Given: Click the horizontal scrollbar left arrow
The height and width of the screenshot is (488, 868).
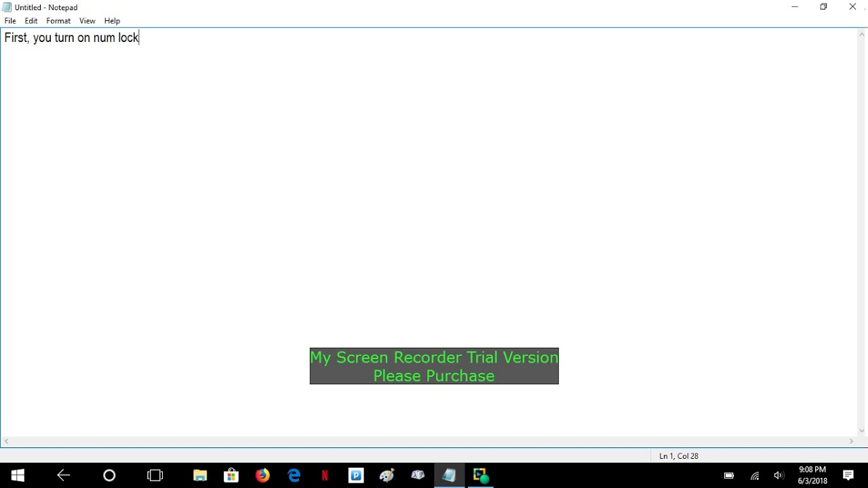Looking at the screenshot, I should [x=6, y=441].
